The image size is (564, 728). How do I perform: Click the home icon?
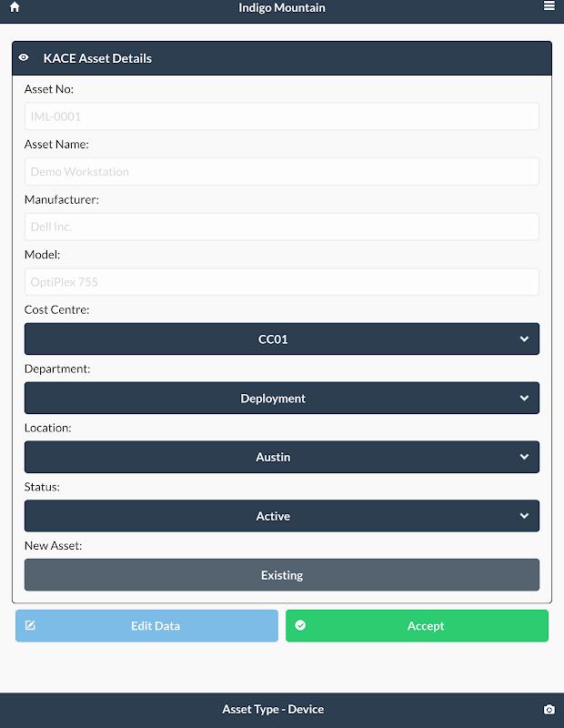pos(15,7)
